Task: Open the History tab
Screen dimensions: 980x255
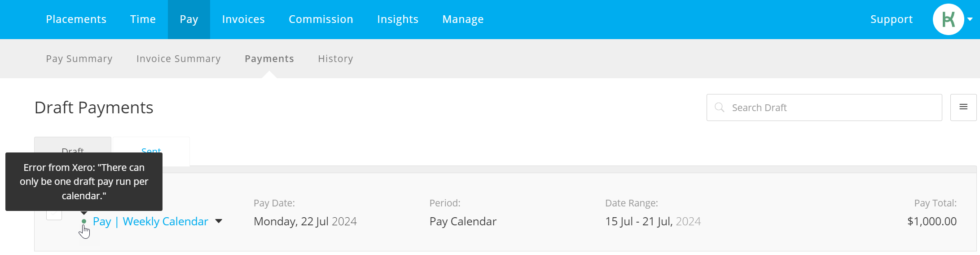Action: (335, 59)
